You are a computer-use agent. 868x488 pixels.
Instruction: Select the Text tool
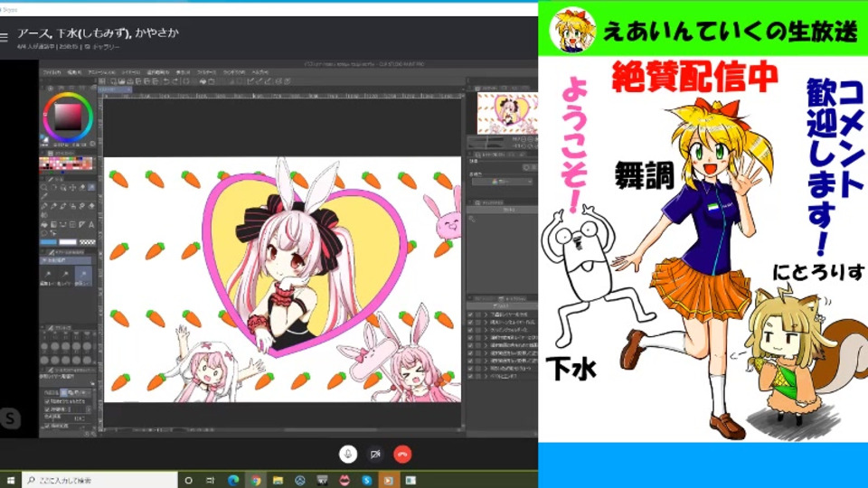tap(91, 225)
